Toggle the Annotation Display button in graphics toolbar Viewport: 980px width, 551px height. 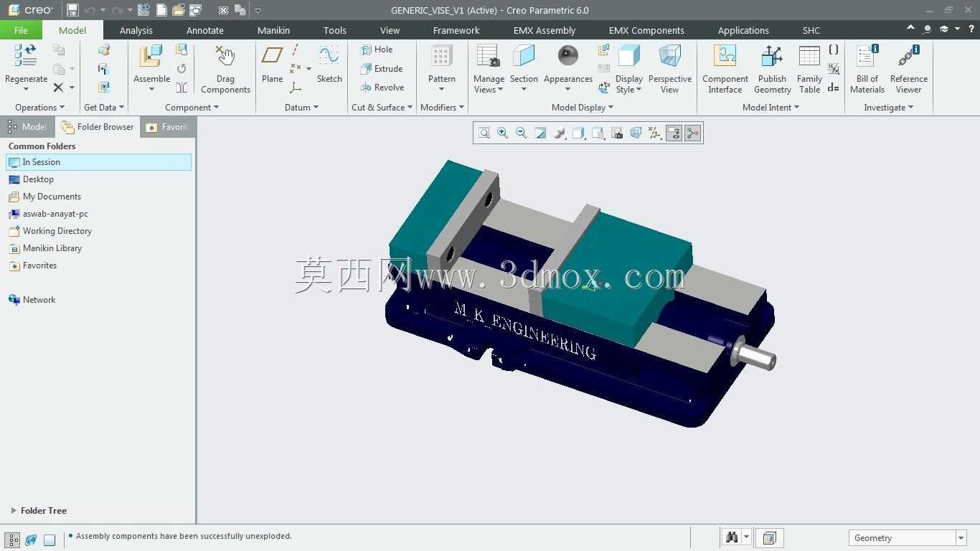coord(674,133)
